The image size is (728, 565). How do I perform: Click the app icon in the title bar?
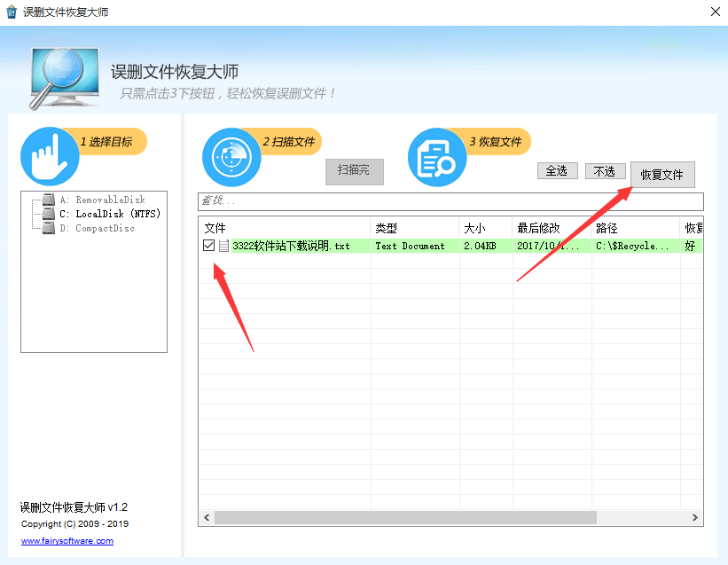coord(12,12)
